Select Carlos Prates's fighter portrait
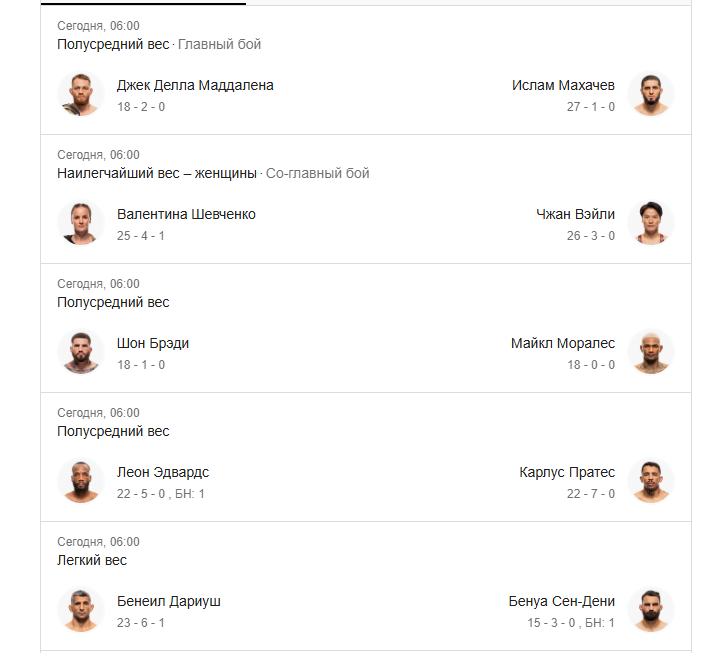Image resolution: width=714 pixels, height=653 pixels. [651, 481]
